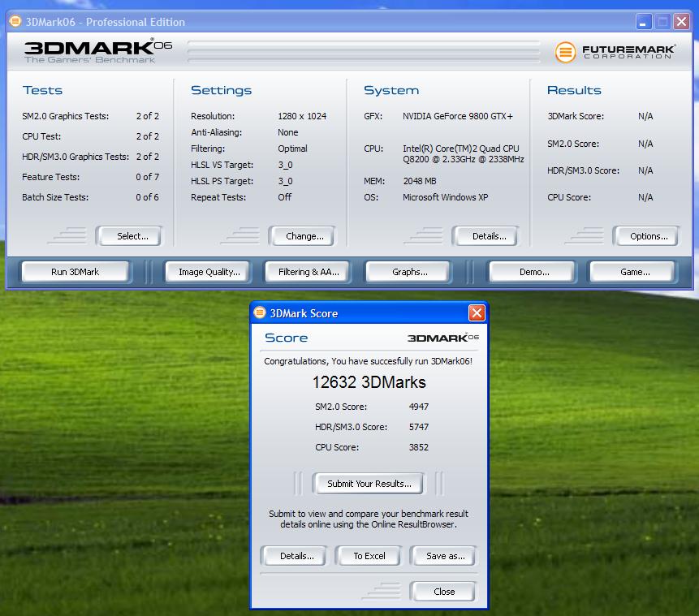Open Image Quality... tool
Screen dimensions: 699x616
pyautogui.click(x=208, y=272)
